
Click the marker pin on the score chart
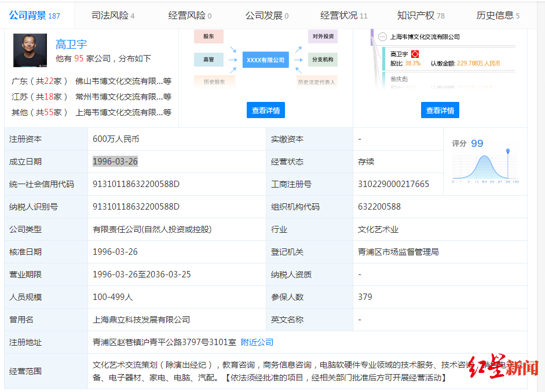tap(508, 151)
